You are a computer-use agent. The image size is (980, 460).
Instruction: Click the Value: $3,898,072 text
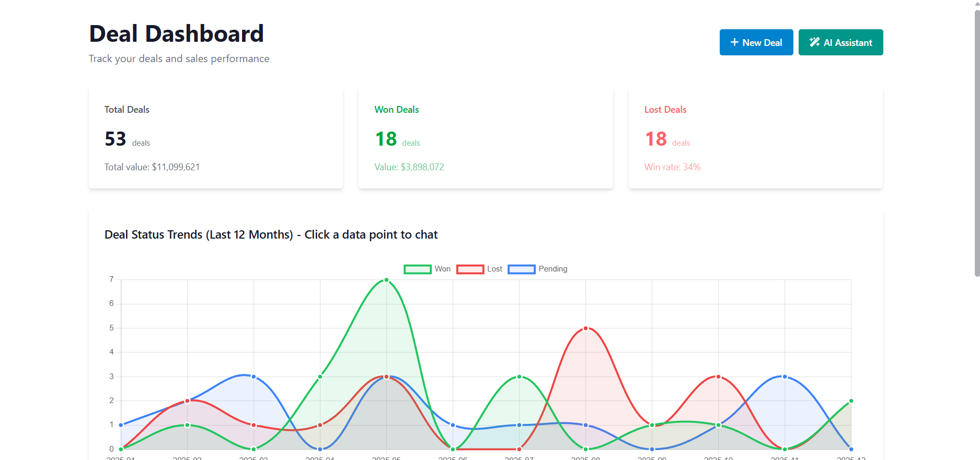[409, 167]
